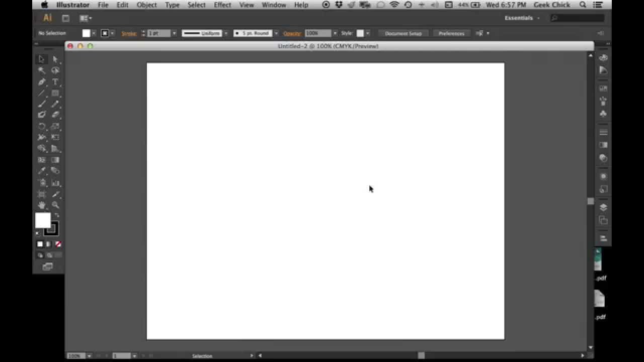This screenshot has height=362, width=644.
Task: Open the Essentials workspace switcher
Action: click(x=522, y=18)
